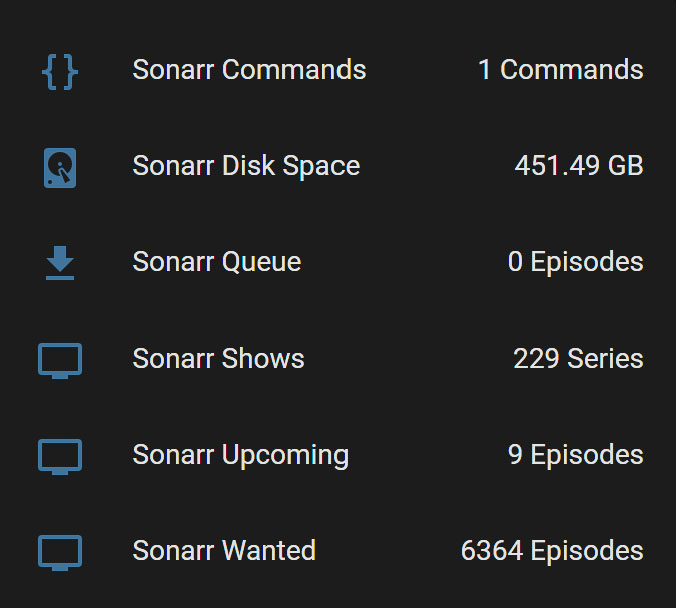Viewport: 676px width, 608px height.
Task: Open the Sonarr Commands entity label
Action: pyautogui.click(x=249, y=70)
